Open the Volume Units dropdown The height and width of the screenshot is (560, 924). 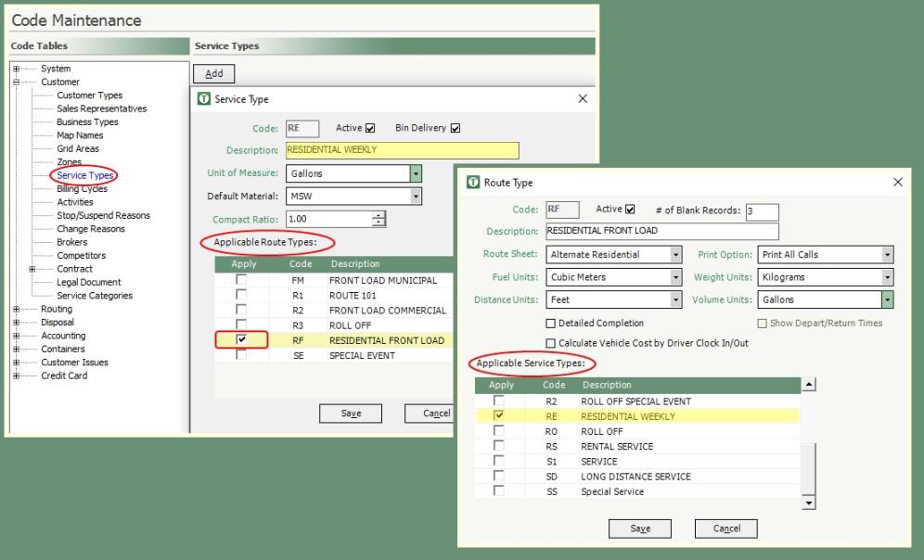pos(887,299)
